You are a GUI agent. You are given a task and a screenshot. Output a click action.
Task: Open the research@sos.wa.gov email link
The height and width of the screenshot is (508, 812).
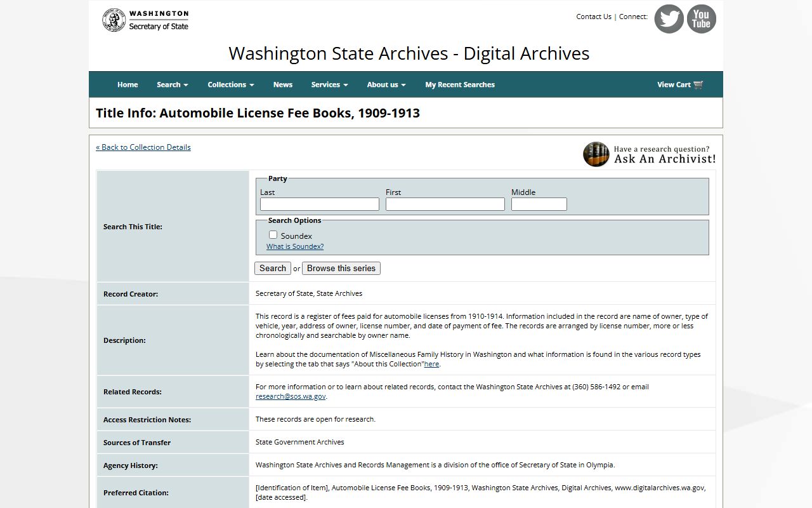(291, 396)
